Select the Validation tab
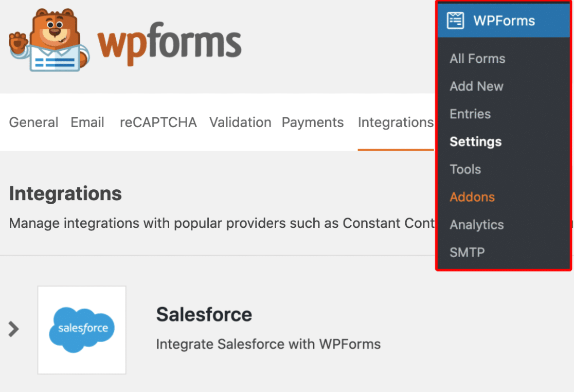The height and width of the screenshot is (392, 574). click(x=240, y=122)
